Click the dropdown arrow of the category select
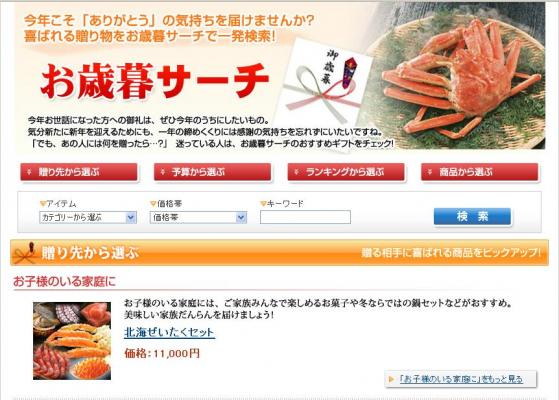 tap(131, 217)
